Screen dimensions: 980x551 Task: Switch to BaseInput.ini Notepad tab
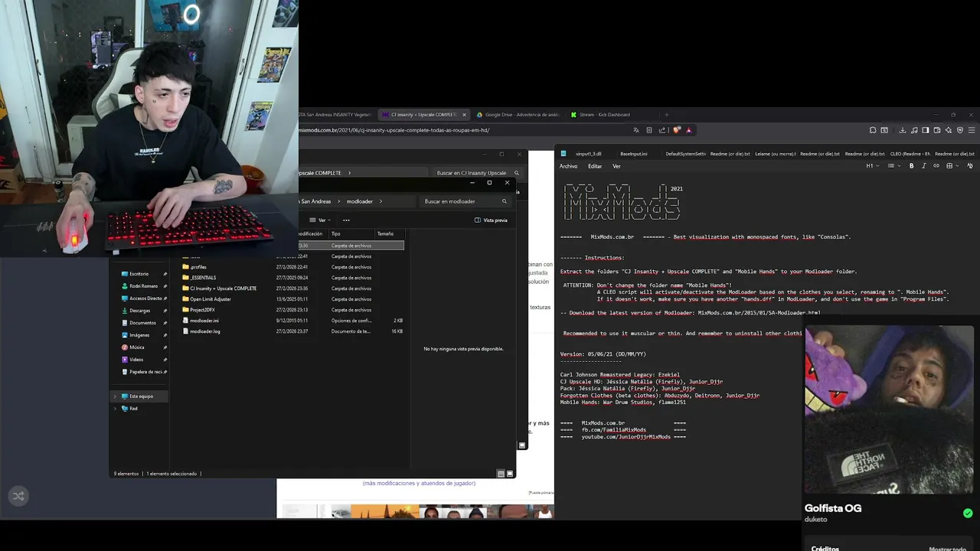(633, 154)
